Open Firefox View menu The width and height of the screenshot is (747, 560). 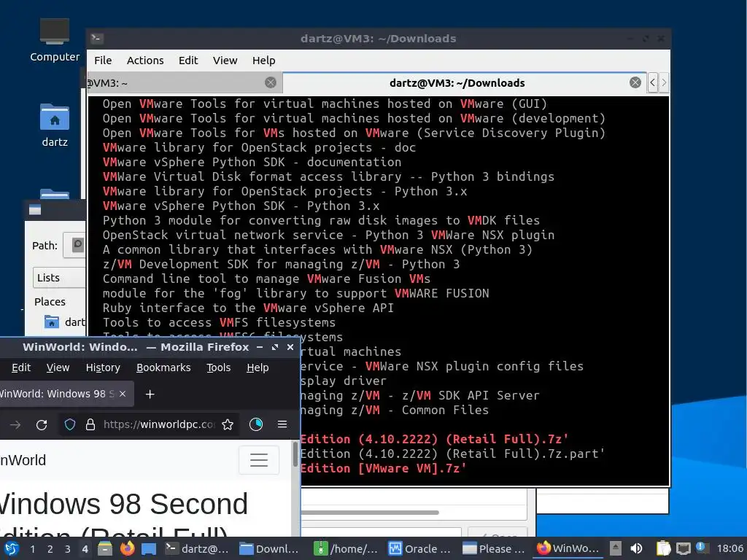click(58, 367)
